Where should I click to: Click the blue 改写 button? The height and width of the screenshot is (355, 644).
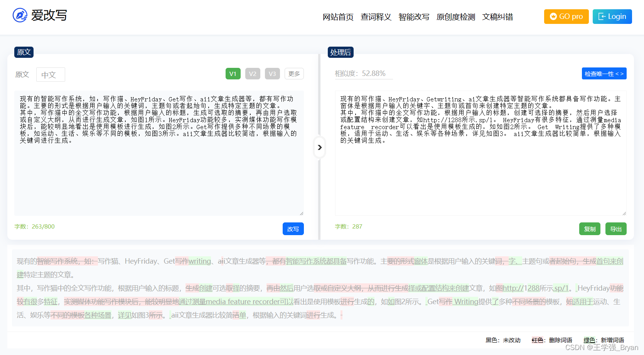tap(293, 229)
